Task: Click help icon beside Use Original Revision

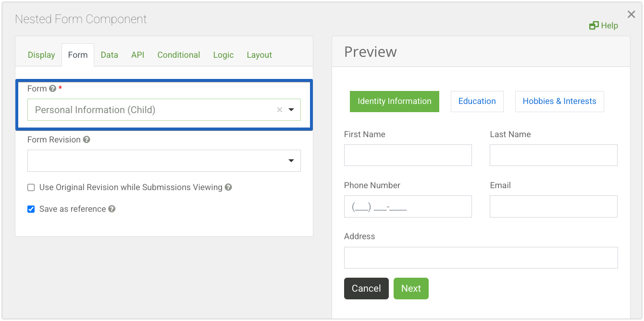Action: point(228,187)
